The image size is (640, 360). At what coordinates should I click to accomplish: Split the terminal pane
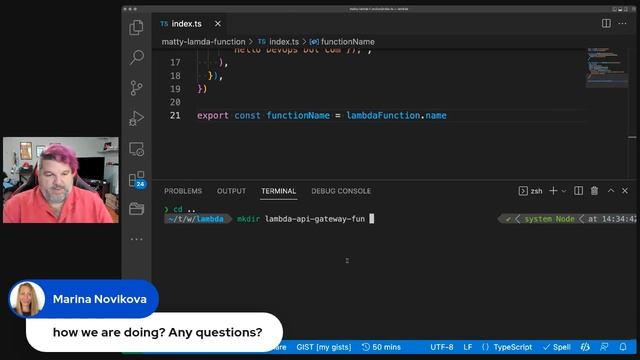(x=578, y=191)
